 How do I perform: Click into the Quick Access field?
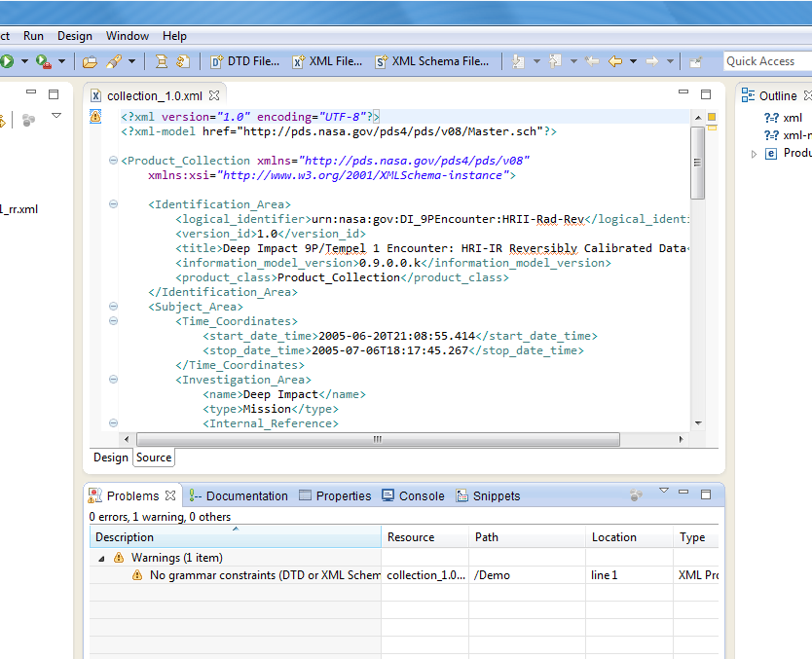[767, 61]
